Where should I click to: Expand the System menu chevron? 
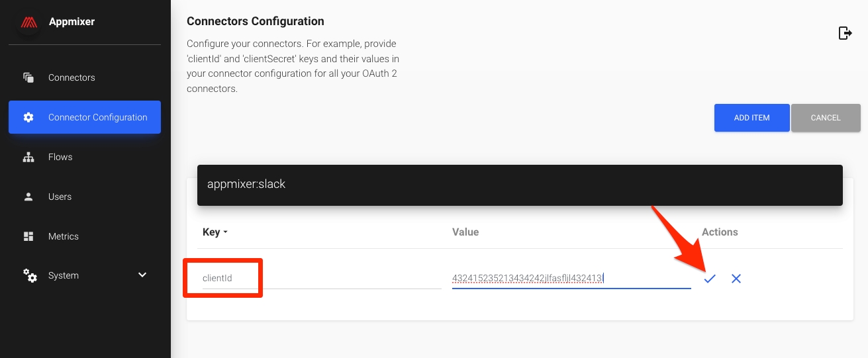pyautogui.click(x=142, y=275)
